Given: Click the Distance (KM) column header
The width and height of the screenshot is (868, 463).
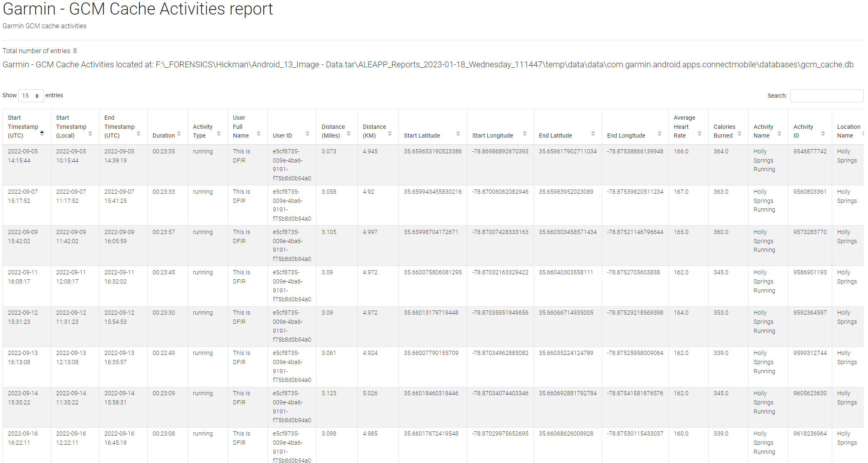Looking at the screenshot, I should [374, 131].
